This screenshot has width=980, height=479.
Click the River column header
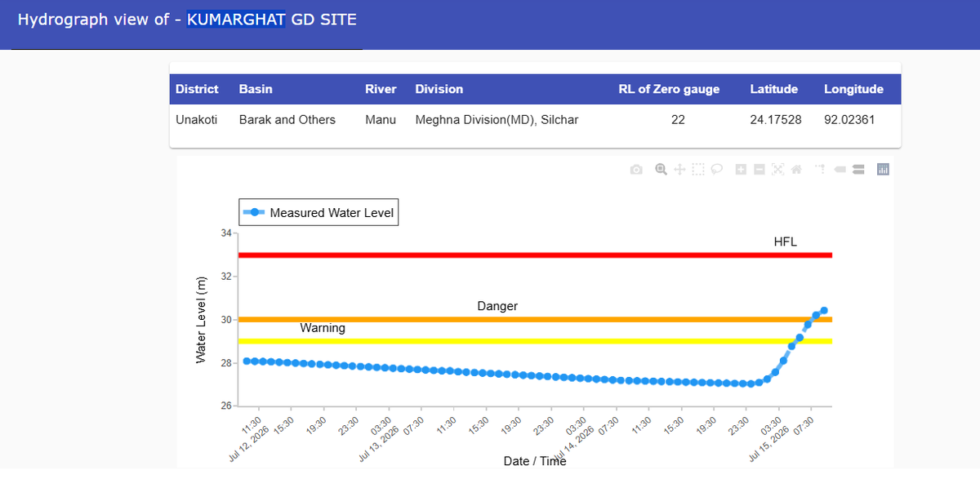coord(381,89)
